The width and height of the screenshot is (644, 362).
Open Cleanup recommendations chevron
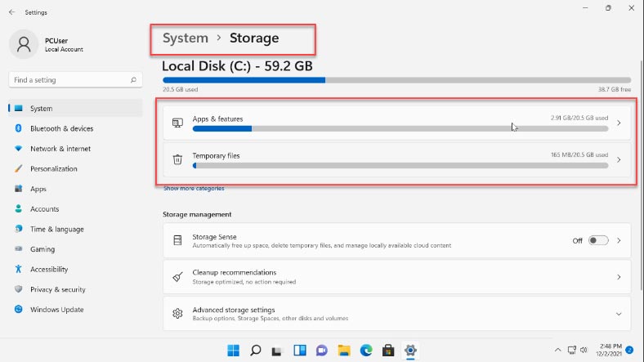point(619,277)
